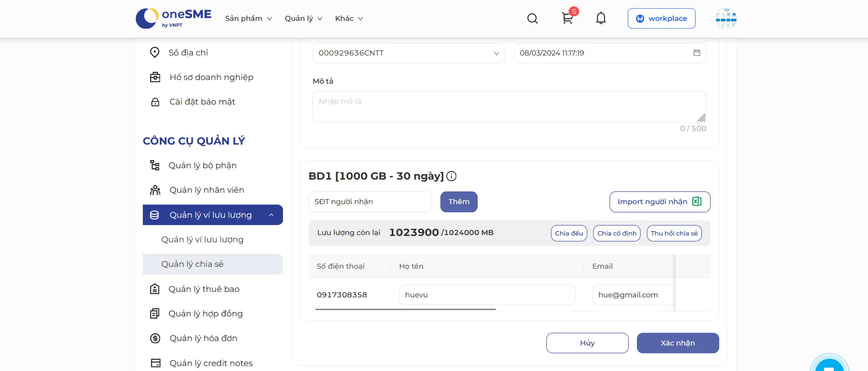The width and height of the screenshot is (868, 371).
Task: Click the 1023900 remaining data value
Action: (x=414, y=232)
